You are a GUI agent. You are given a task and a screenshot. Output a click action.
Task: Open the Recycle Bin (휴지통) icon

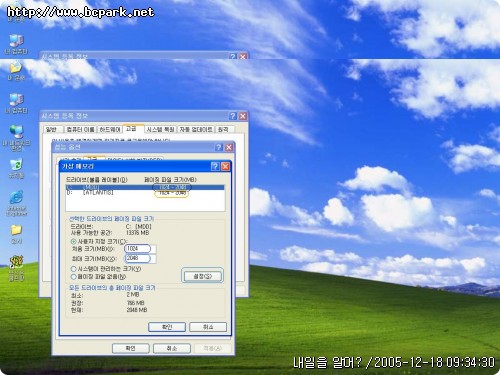tap(16, 168)
